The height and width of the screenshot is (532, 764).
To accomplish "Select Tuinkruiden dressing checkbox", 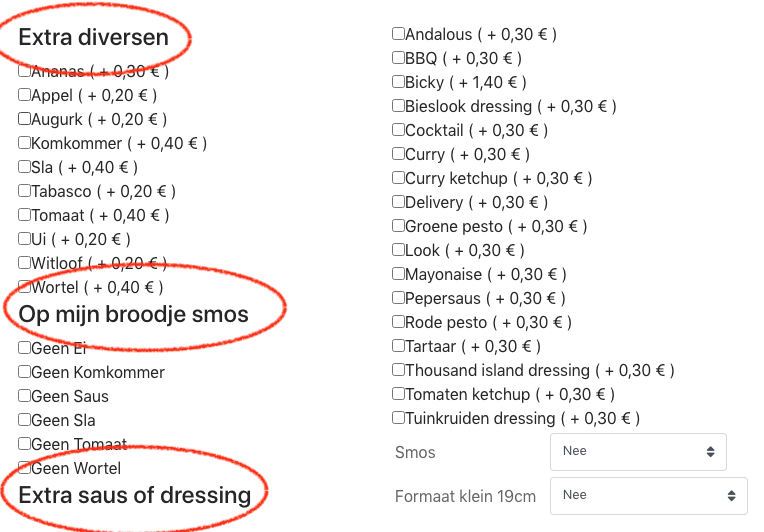I will click(x=399, y=418).
